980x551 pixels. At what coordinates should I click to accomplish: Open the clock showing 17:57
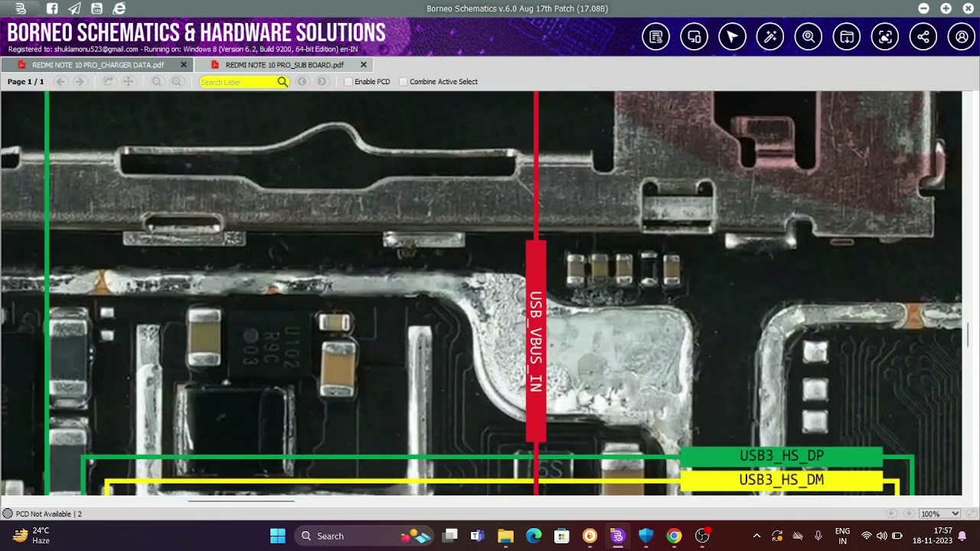931,536
